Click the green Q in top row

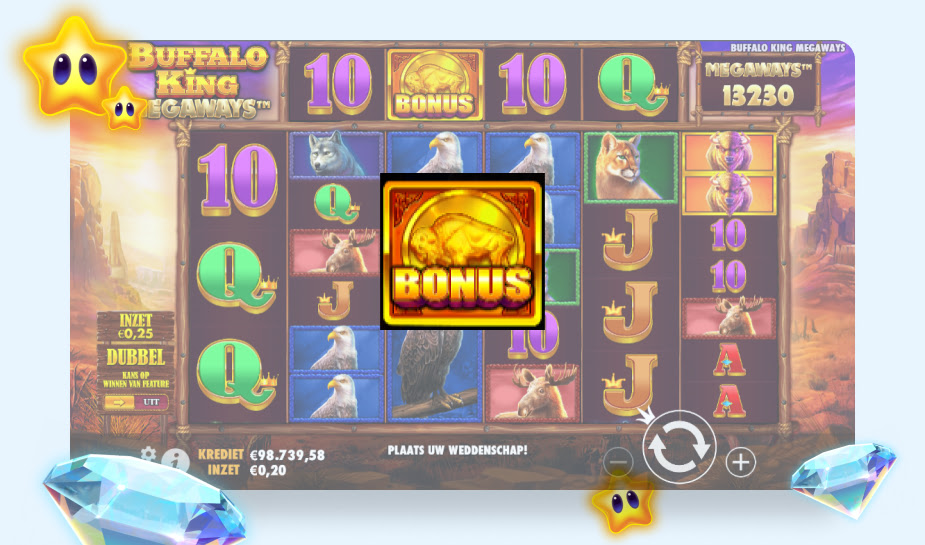point(632,85)
